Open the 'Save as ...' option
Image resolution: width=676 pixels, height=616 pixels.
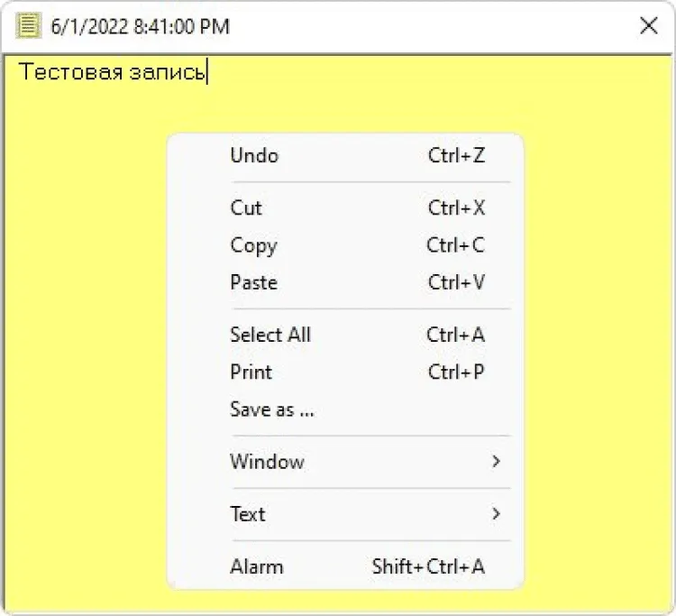pos(271,409)
